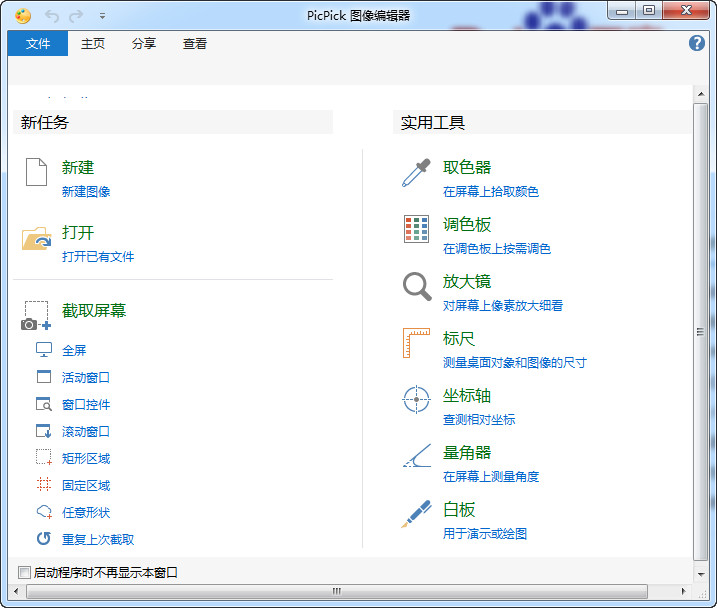
Task: Click the active window capture icon
Action: pyautogui.click(x=44, y=377)
